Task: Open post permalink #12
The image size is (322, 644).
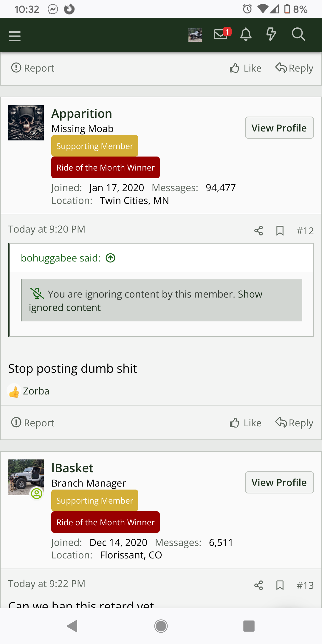Action: [x=305, y=230]
